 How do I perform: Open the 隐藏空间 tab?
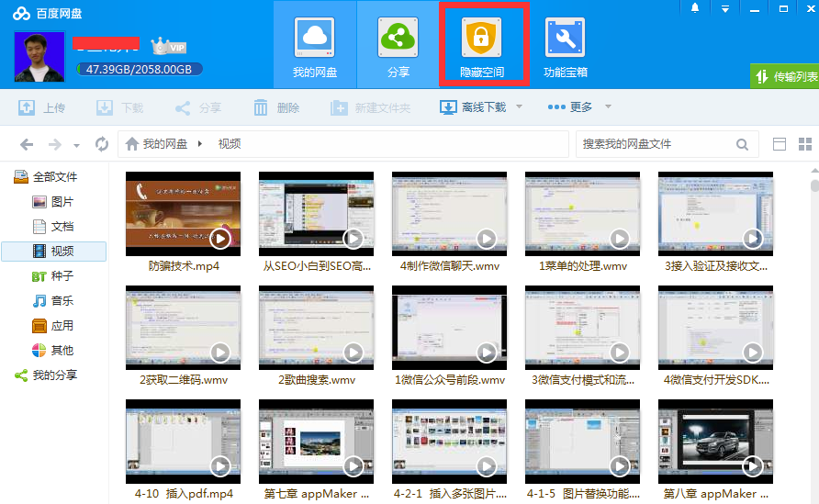click(x=482, y=45)
